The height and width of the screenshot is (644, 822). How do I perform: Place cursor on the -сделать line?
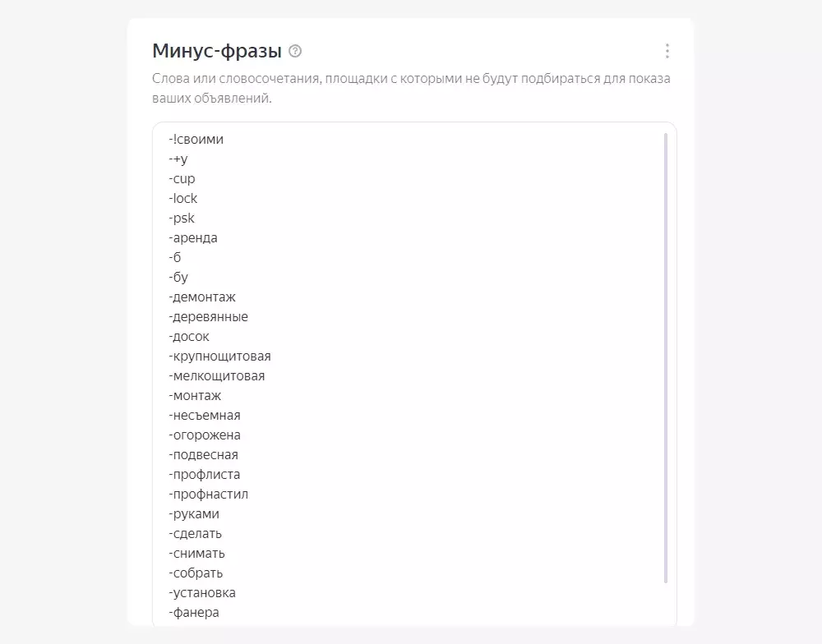coord(195,534)
